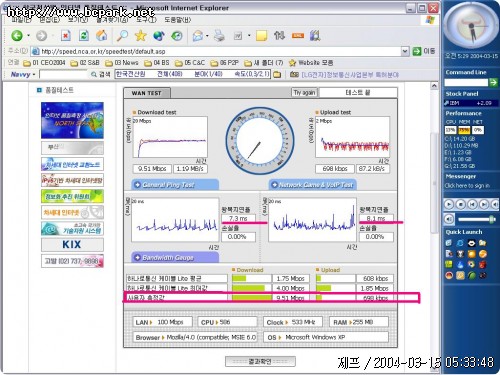Open the Back button history dropdown
Screen dimensions: 500x375
28,35
